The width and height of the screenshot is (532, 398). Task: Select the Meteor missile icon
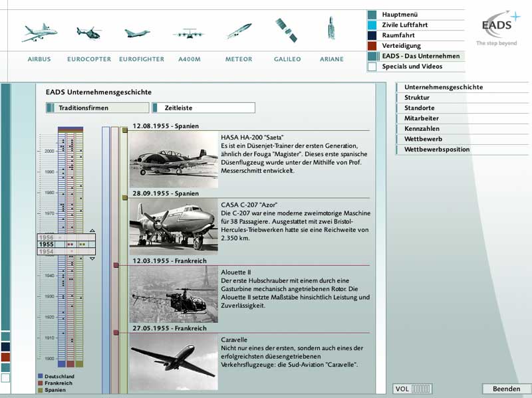click(239, 31)
